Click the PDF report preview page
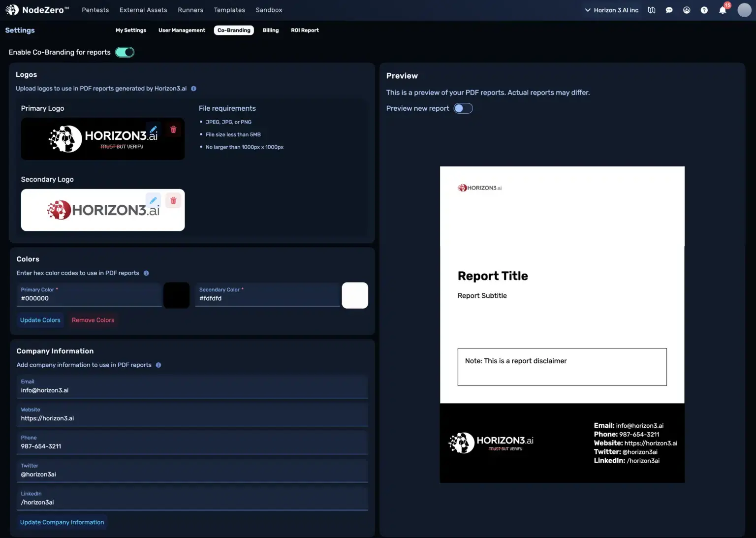Screen dimensions: 756x538 pos(562,324)
